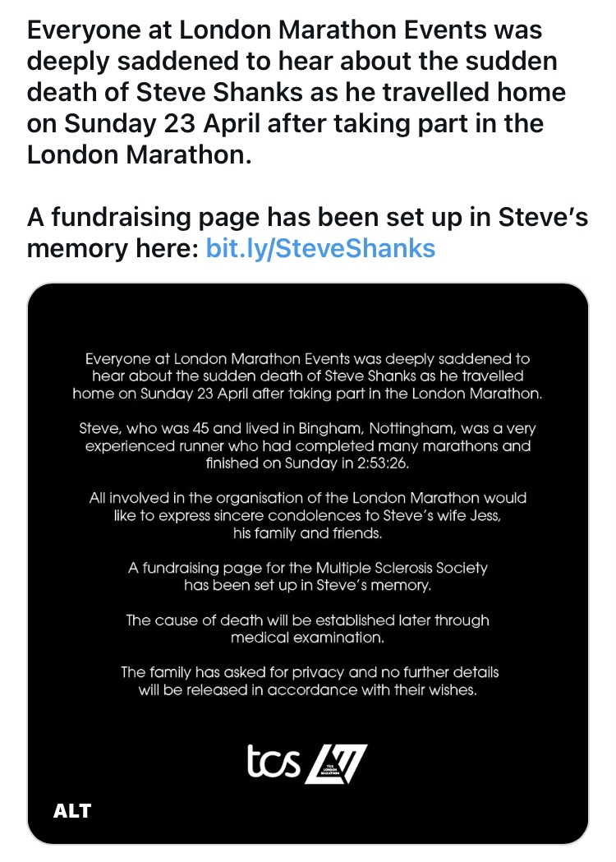
Task: Click the 'cause of death will be established' paragraph
Action: coord(308,629)
